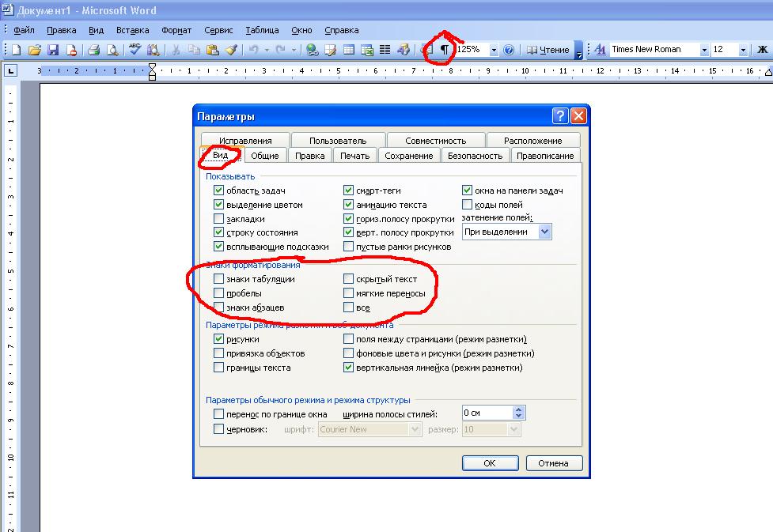
Task: Open the Tables and Borders icon
Action: (330, 50)
